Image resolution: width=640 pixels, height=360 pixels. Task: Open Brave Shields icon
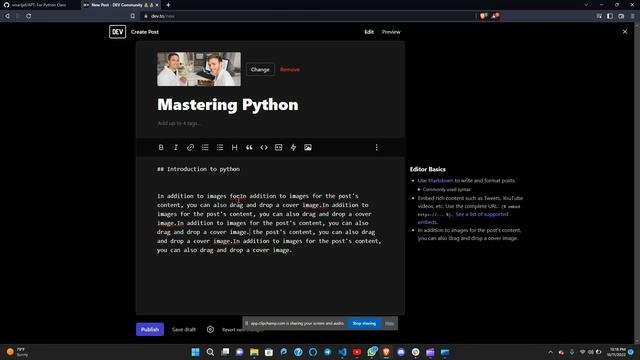[484, 16]
